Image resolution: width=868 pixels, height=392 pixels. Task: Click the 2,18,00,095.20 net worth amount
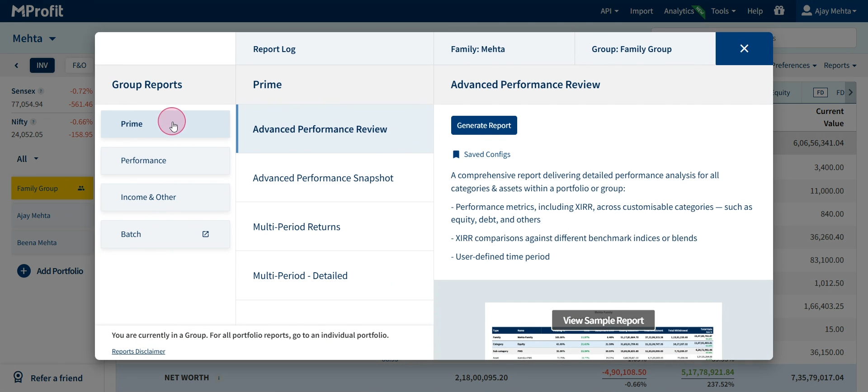click(x=481, y=378)
